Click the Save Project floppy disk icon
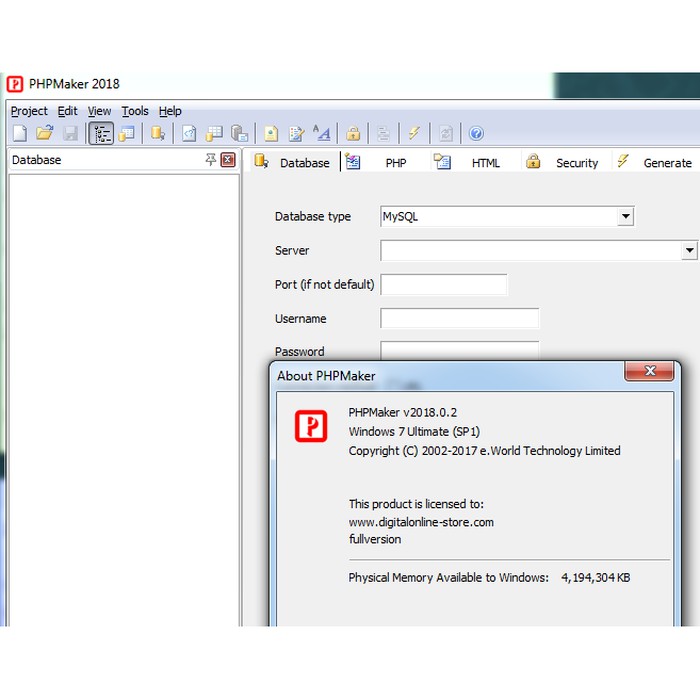The width and height of the screenshot is (700, 700). (x=70, y=133)
